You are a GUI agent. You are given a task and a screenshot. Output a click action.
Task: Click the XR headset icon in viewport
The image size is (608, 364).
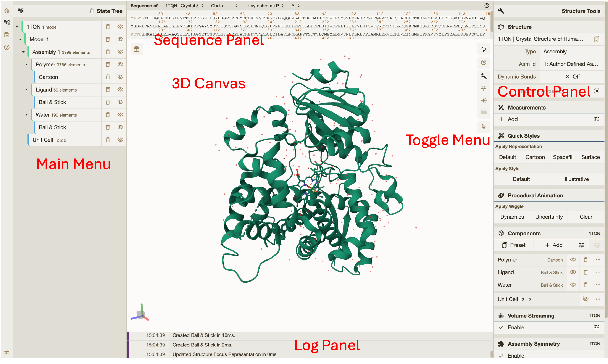click(483, 112)
